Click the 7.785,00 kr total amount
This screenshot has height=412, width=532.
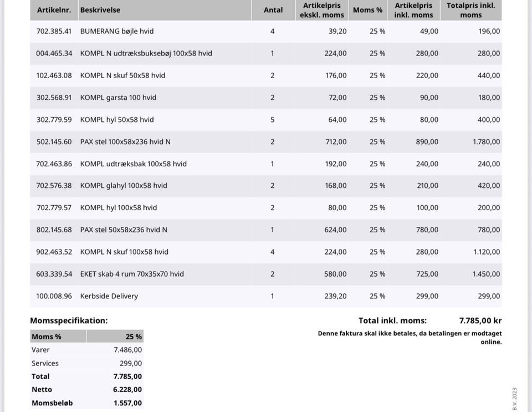(480, 321)
